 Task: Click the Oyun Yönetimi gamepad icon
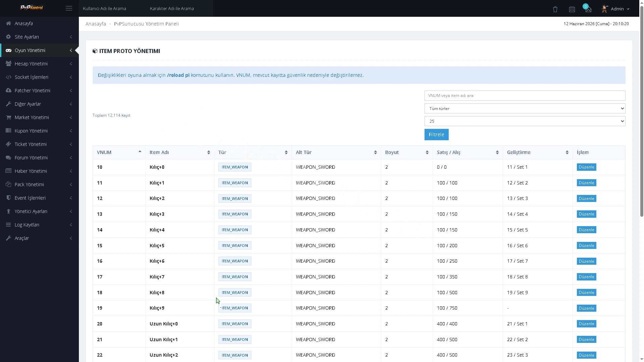8,50
